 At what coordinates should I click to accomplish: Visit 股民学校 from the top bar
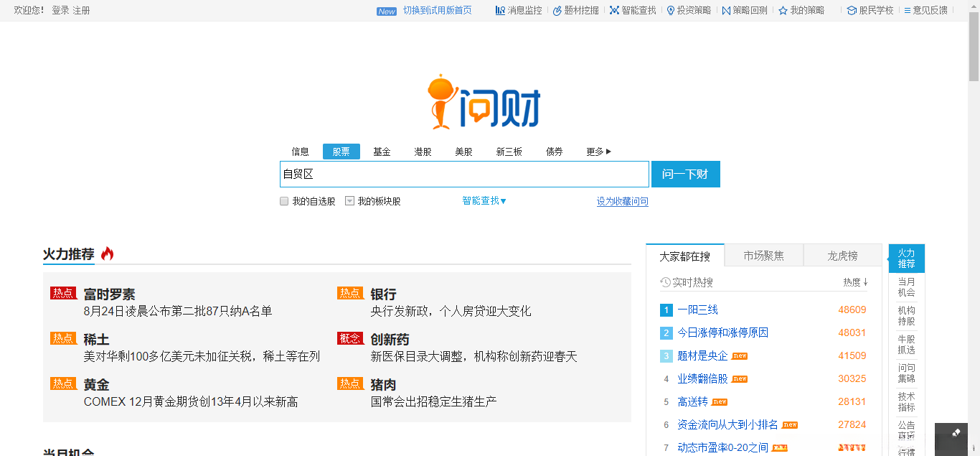pyautogui.click(x=872, y=11)
